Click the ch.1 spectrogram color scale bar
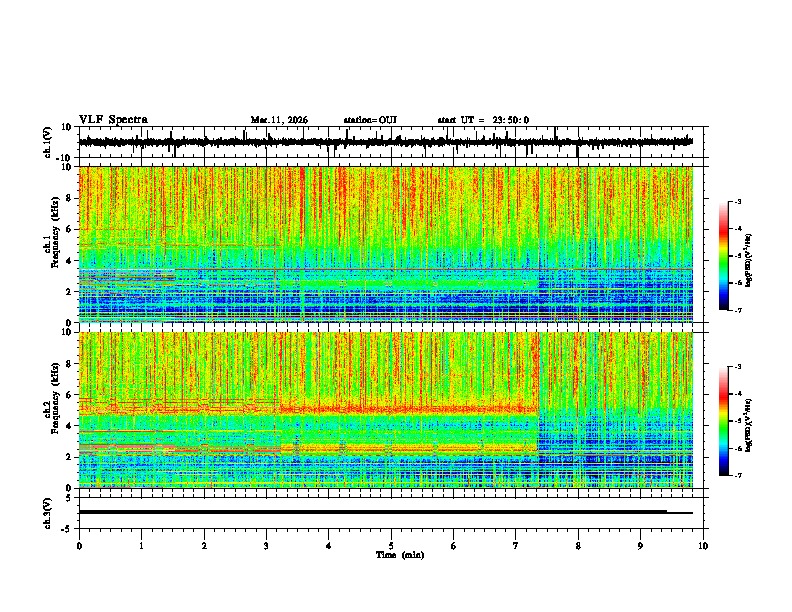Screen dimensions: 792x612 (x=724, y=256)
